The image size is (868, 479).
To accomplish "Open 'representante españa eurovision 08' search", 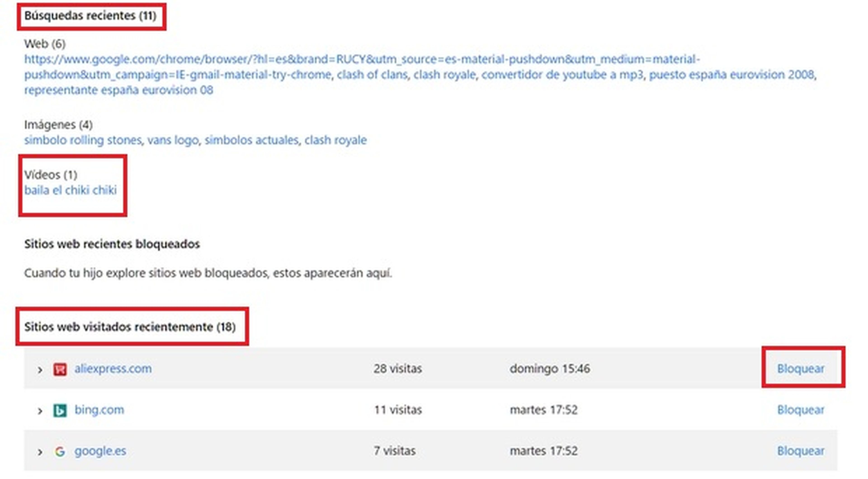I will [x=119, y=90].
